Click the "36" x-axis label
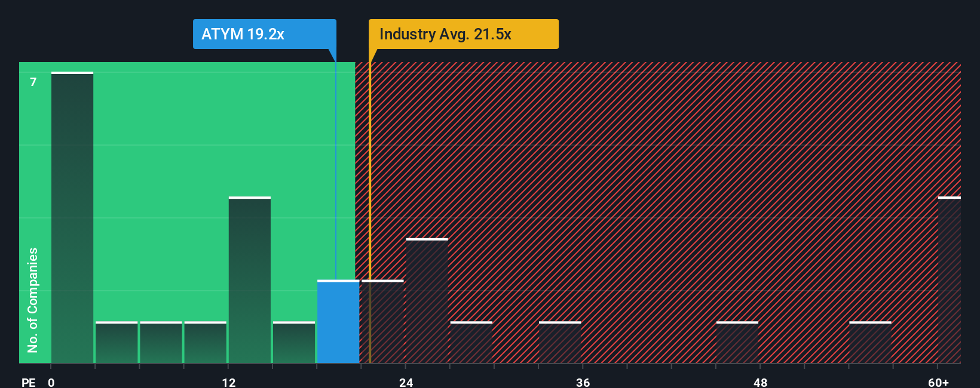The image size is (980, 388). click(x=583, y=382)
